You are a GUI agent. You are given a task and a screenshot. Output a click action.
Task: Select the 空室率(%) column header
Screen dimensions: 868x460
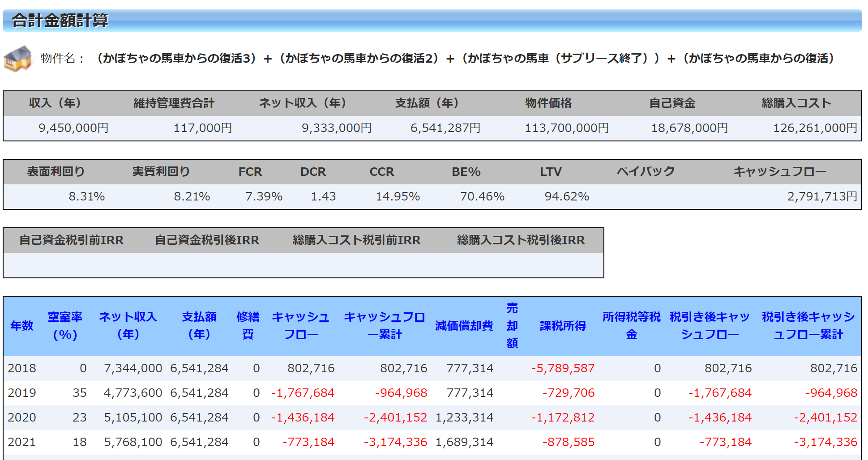tap(65, 326)
